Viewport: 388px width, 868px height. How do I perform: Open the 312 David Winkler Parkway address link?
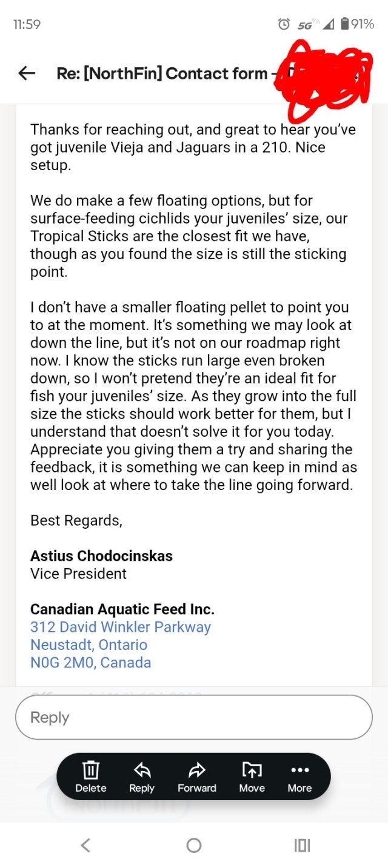tap(121, 627)
